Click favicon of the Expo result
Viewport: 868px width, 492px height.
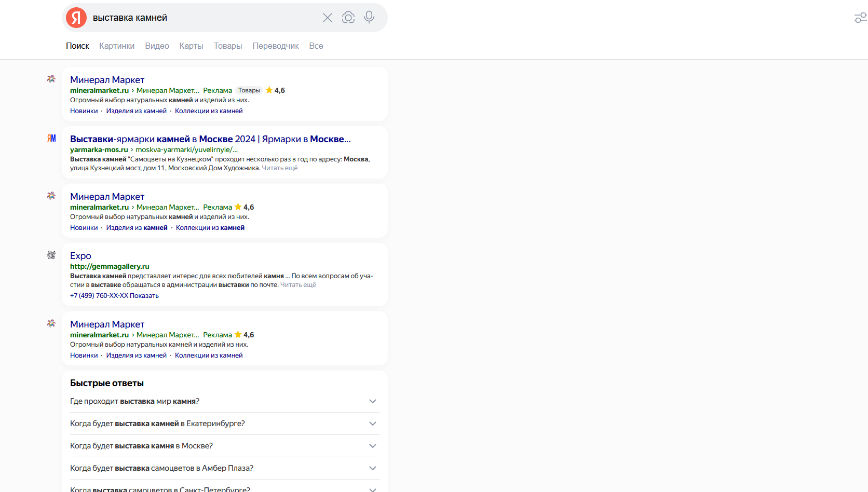pos(51,255)
